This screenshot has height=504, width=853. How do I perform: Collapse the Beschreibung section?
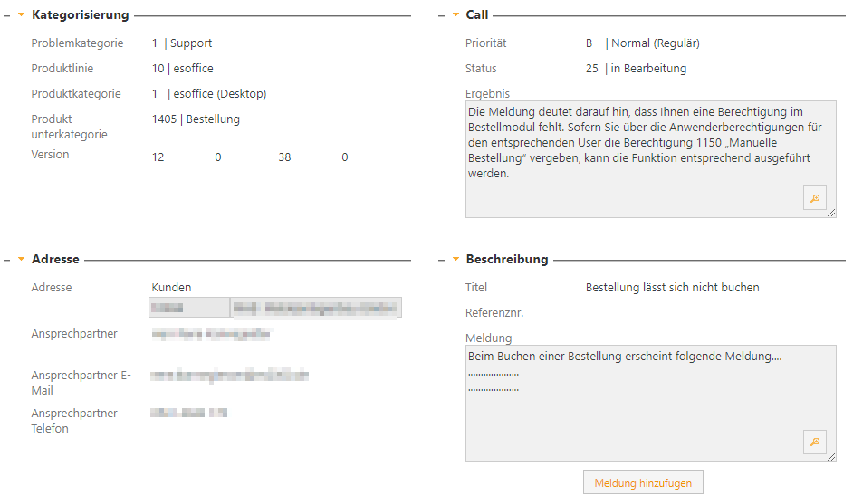[x=455, y=260]
